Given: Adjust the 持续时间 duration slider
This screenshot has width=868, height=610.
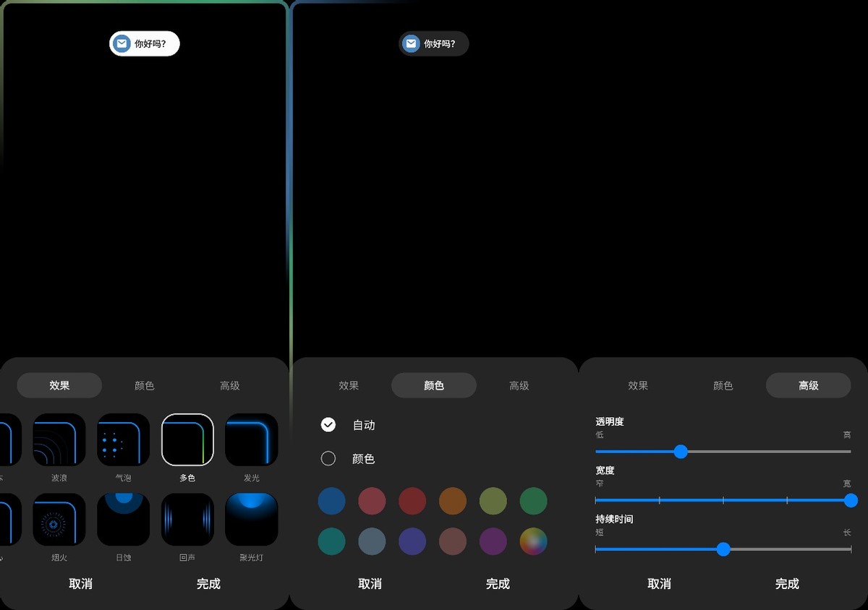Looking at the screenshot, I should [x=723, y=549].
